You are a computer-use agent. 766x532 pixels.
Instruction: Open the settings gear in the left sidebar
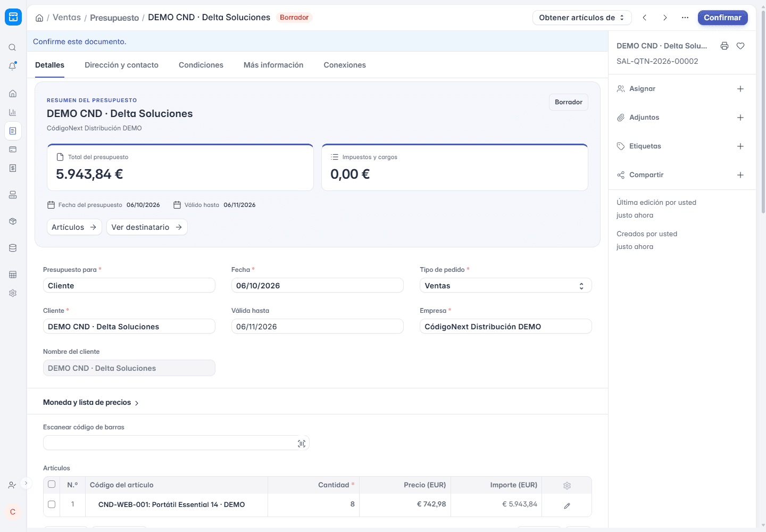click(13, 293)
